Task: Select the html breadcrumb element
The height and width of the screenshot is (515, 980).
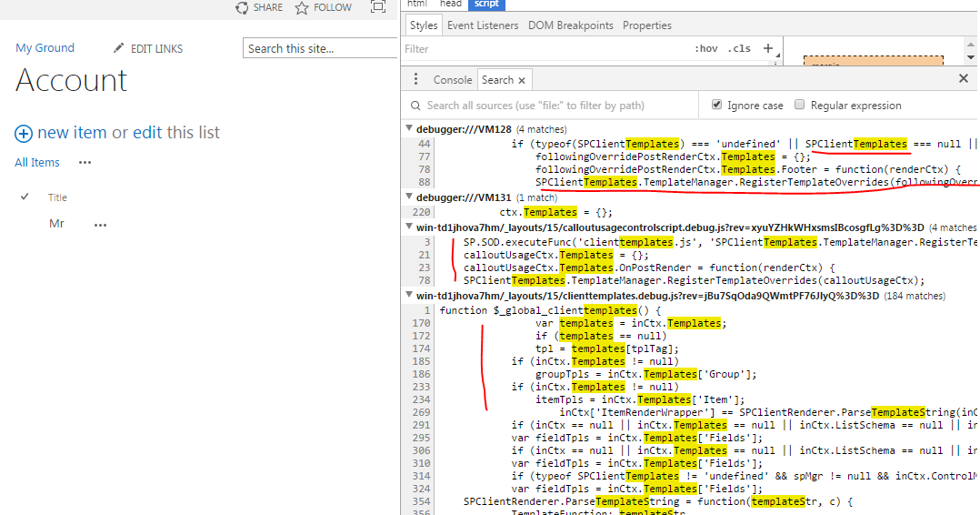Action: pos(417,5)
